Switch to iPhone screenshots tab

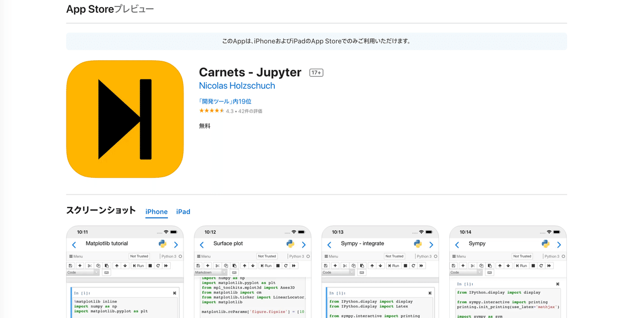157,212
